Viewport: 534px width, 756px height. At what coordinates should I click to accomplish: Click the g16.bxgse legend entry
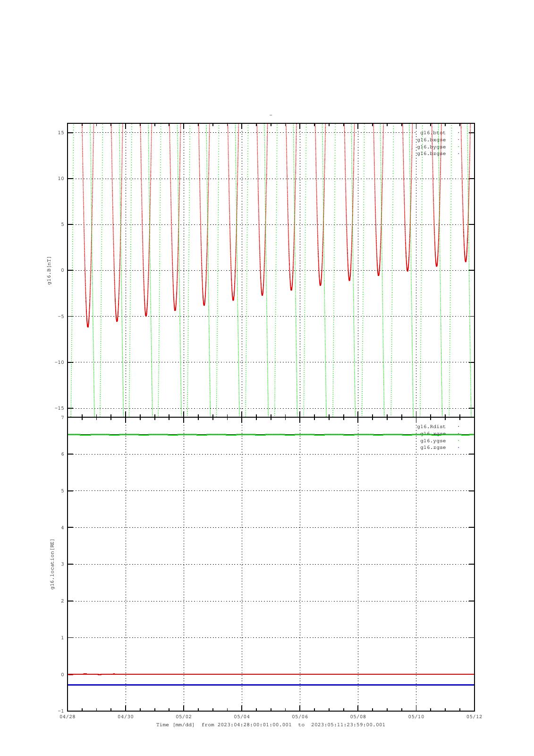tap(431, 140)
